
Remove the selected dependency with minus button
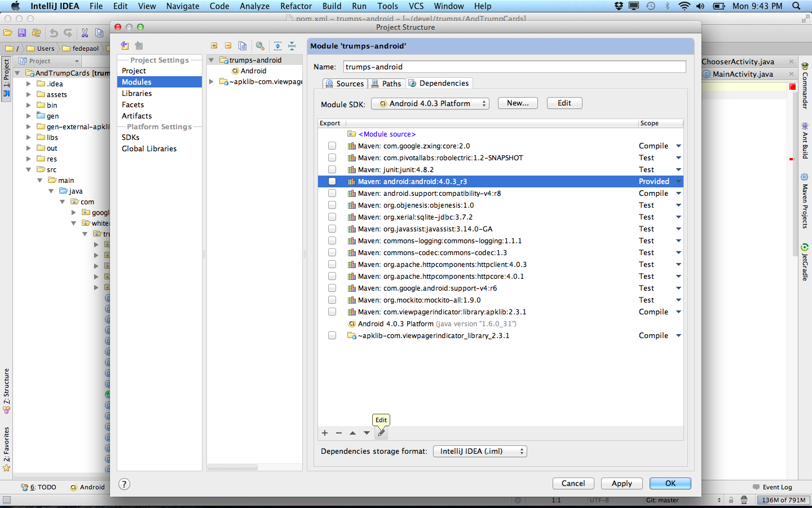coord(339,433)
